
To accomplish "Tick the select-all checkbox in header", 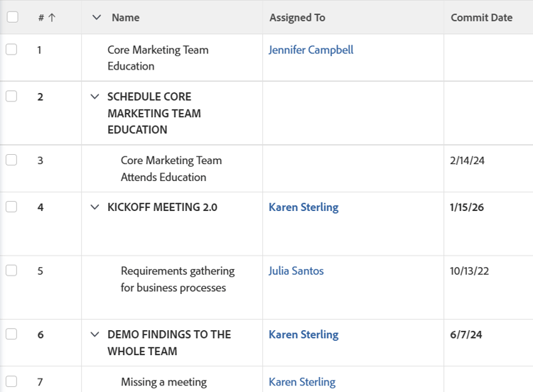I will click(x=12, y=17).
